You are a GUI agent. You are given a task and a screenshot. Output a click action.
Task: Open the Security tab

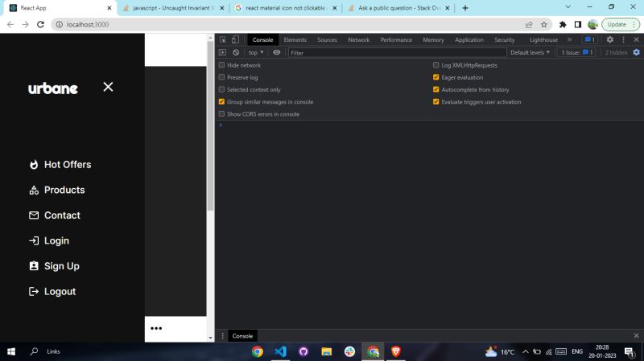point(505,39)
